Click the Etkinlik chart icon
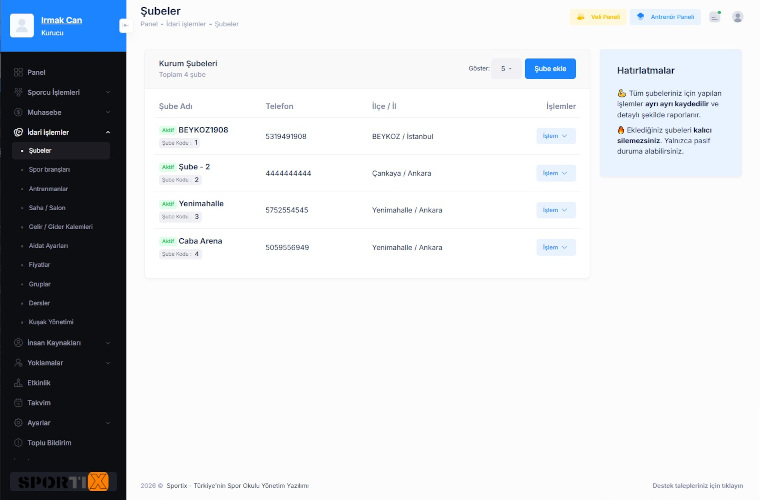 (x=18, y=383)
